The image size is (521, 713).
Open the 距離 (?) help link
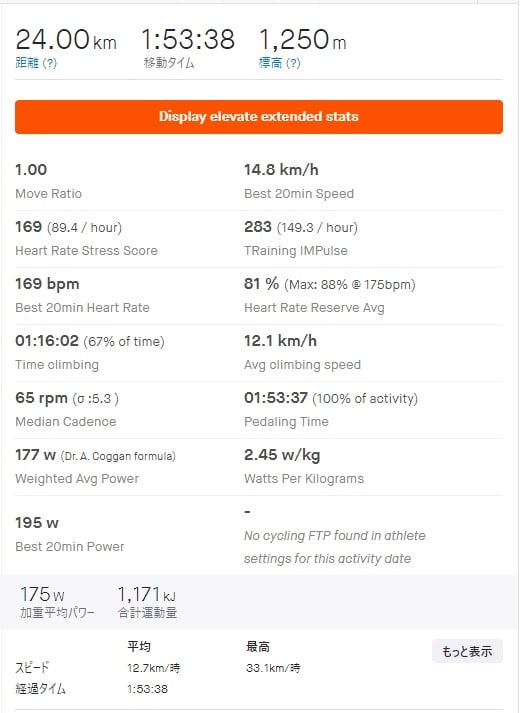(x=36, y=63)
